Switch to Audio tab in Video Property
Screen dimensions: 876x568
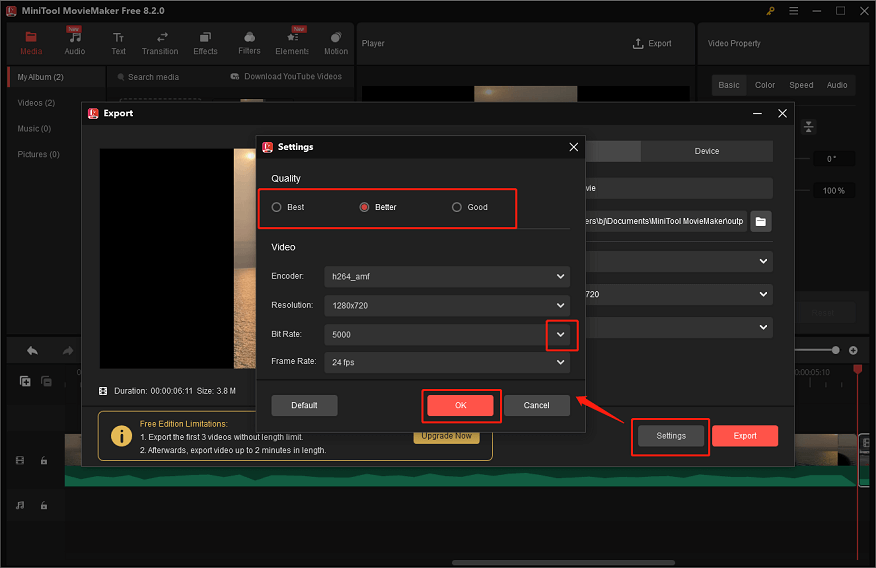[x=837, y=85]
